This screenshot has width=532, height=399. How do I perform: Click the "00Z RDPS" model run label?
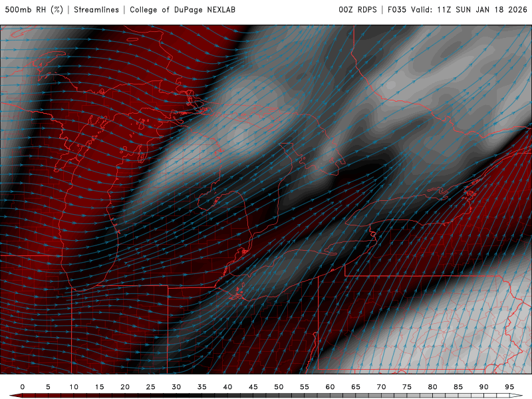pyautogui.click(x=358, y=10)
